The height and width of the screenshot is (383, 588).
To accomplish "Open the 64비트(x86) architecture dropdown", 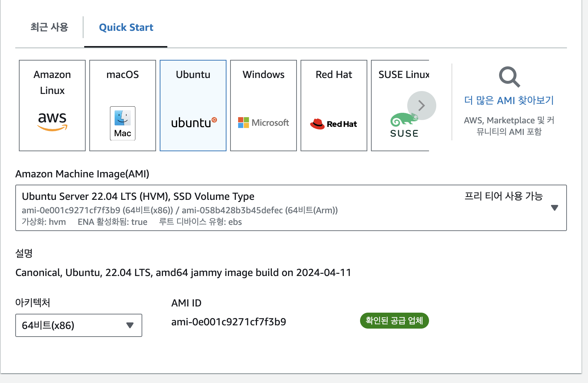I will pyautogui.click(x=79, y=325).
